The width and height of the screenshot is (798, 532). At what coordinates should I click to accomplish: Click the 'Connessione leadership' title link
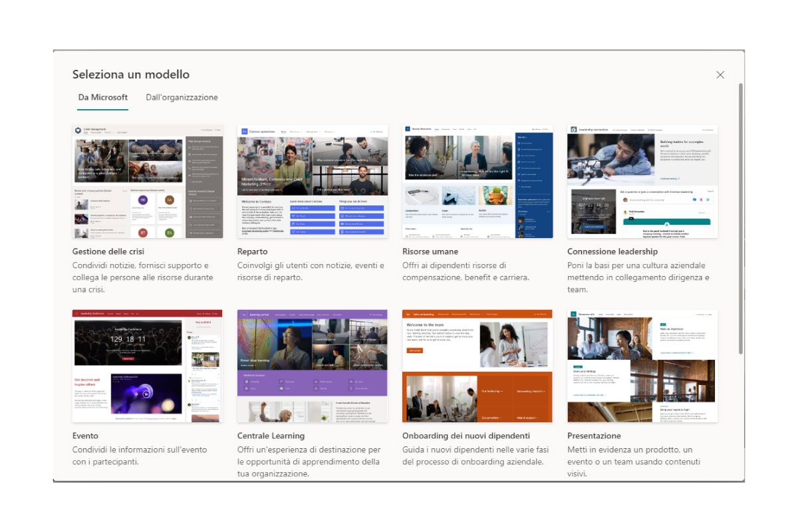pyautogui.click(x=612, y=251)
